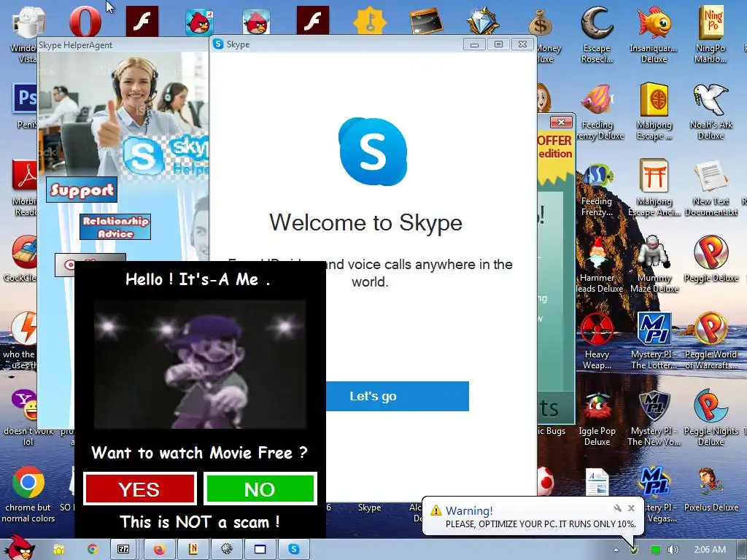Viewport: 747px width, 560px height.
Task: Click the Angry Birds start button
Action: pos(20,548)
